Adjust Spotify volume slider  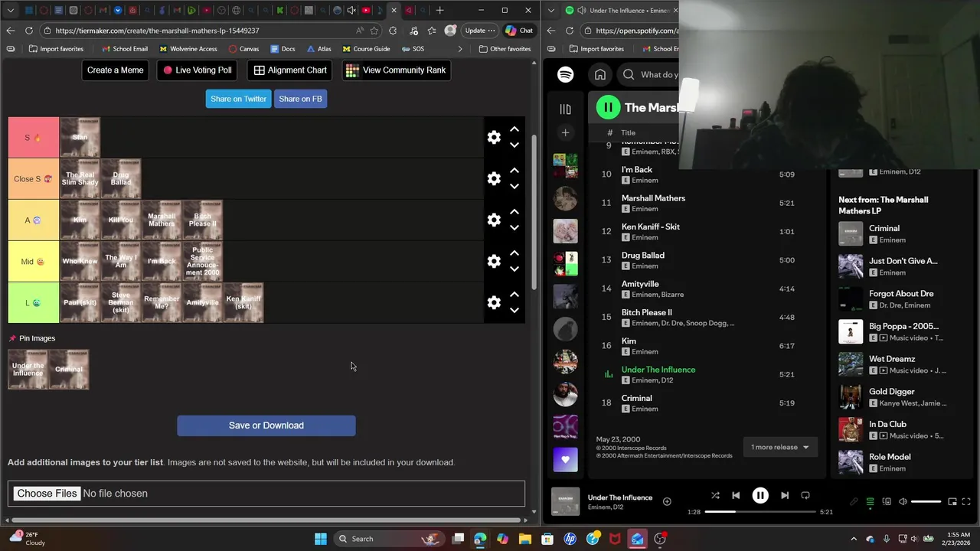tap(926, 502)
